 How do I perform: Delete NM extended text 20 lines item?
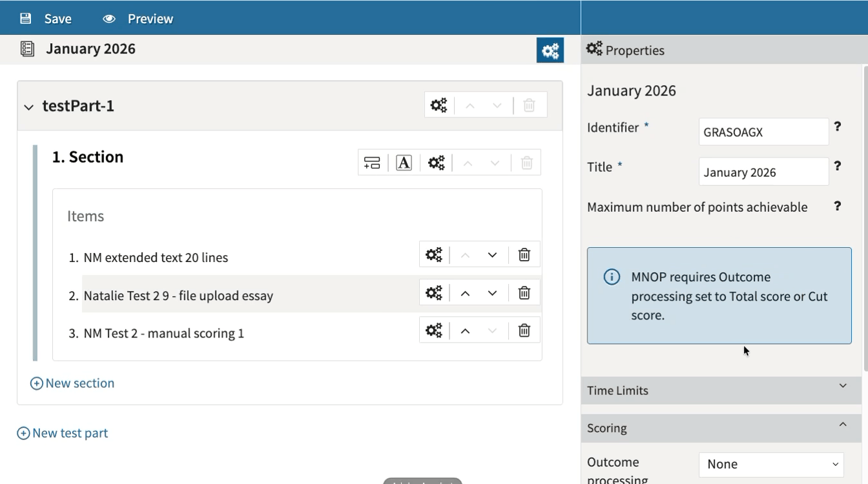point(524,255)
